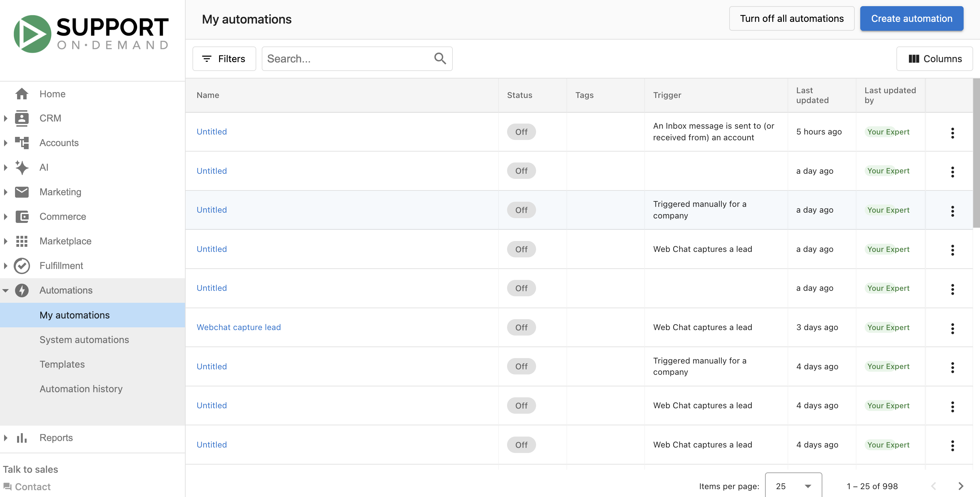
Task: Expand the Marketing menu arrow
Action: tap(5, 192)
